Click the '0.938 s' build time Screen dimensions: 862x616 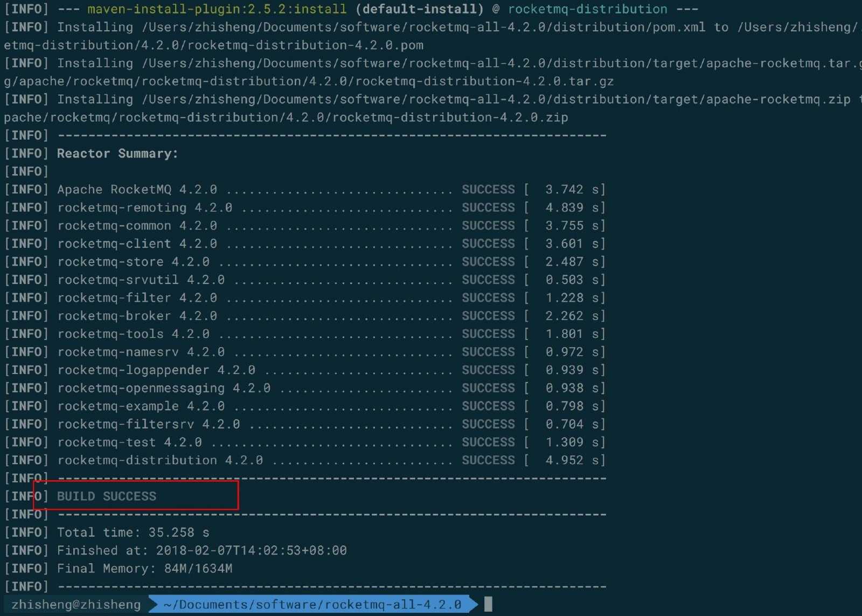[572, 388]
